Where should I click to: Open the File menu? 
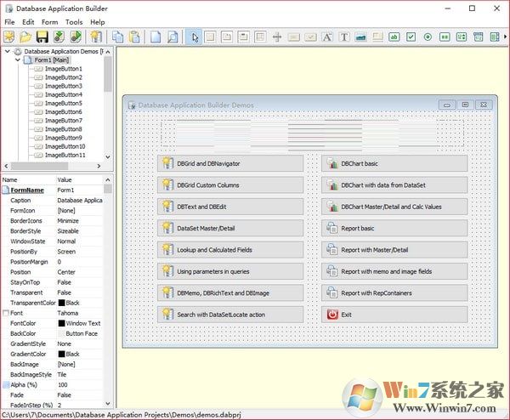coord(9,22)
